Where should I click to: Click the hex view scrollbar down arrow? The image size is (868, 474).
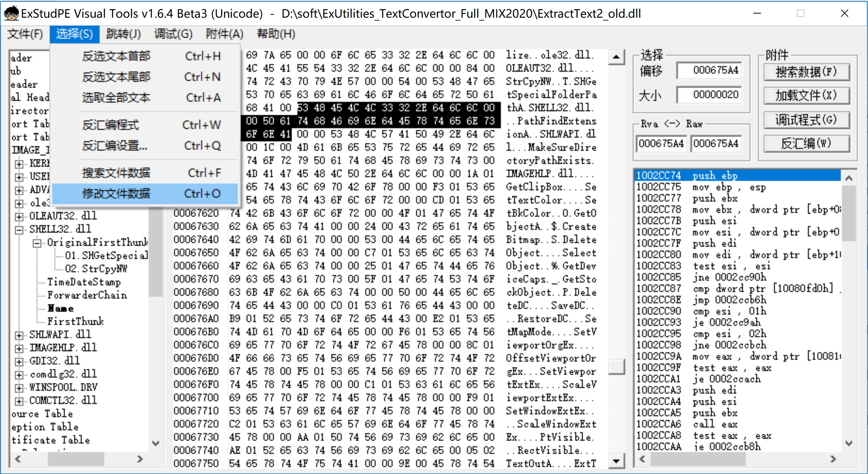(616, 460)
